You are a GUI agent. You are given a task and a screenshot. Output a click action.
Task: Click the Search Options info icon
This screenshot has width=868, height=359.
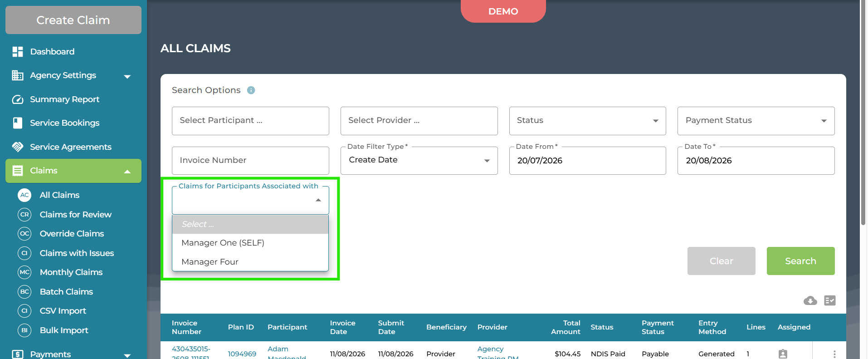coord(251,90)
